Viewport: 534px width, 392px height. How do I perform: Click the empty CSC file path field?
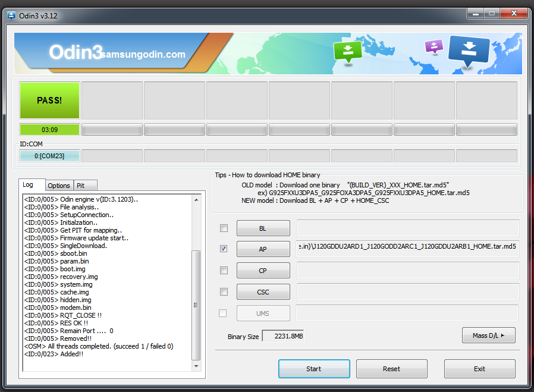pos(408,292)
